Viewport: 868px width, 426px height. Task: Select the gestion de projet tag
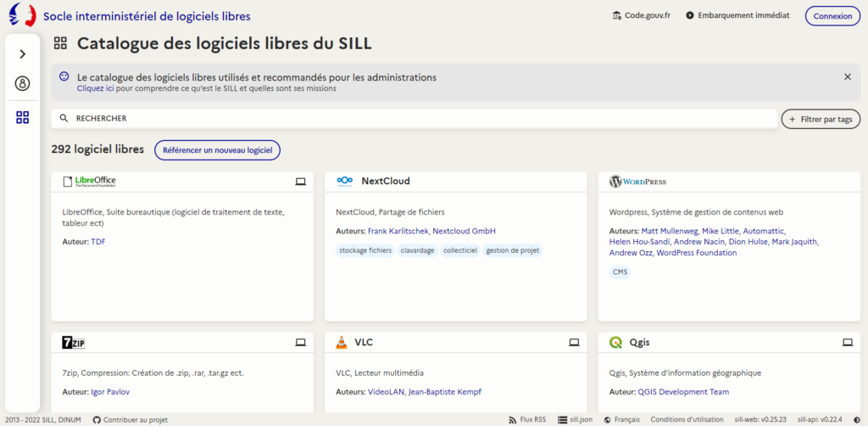point(513,250)
